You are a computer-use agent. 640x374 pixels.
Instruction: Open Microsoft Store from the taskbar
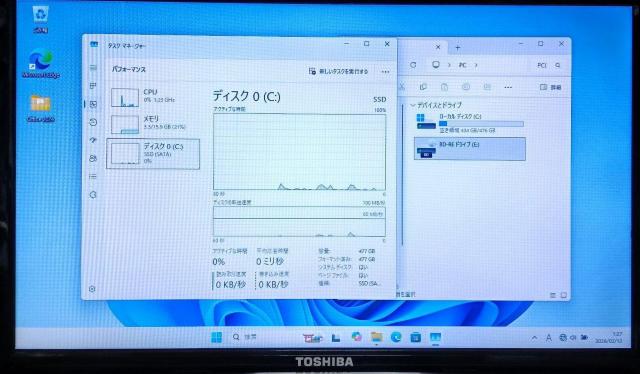416,337
